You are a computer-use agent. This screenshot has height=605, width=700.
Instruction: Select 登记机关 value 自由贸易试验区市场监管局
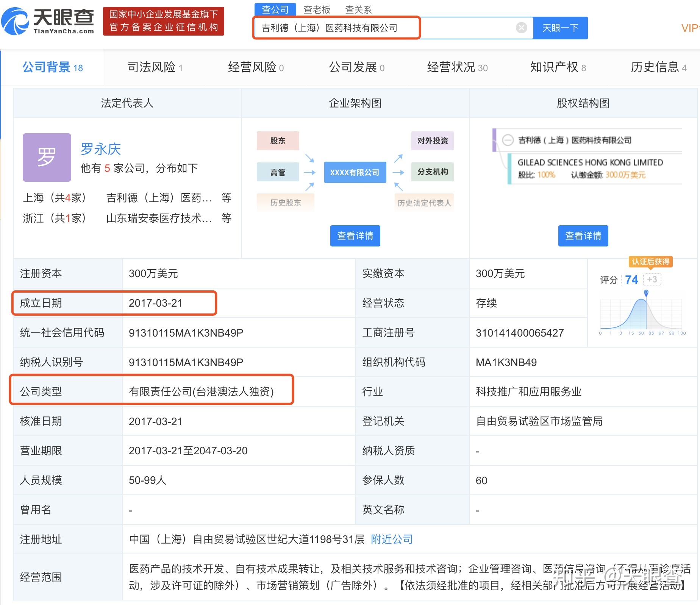[x=539, y=421]
